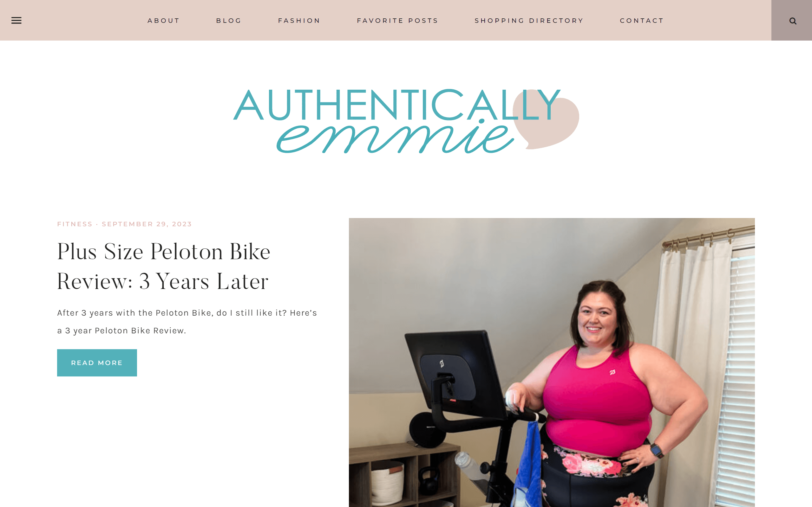The width and height of the screenshot is (812, 507).
Task: Open the Plus Size Peloton Bike Review title
Action: click(x=163, y=266)
